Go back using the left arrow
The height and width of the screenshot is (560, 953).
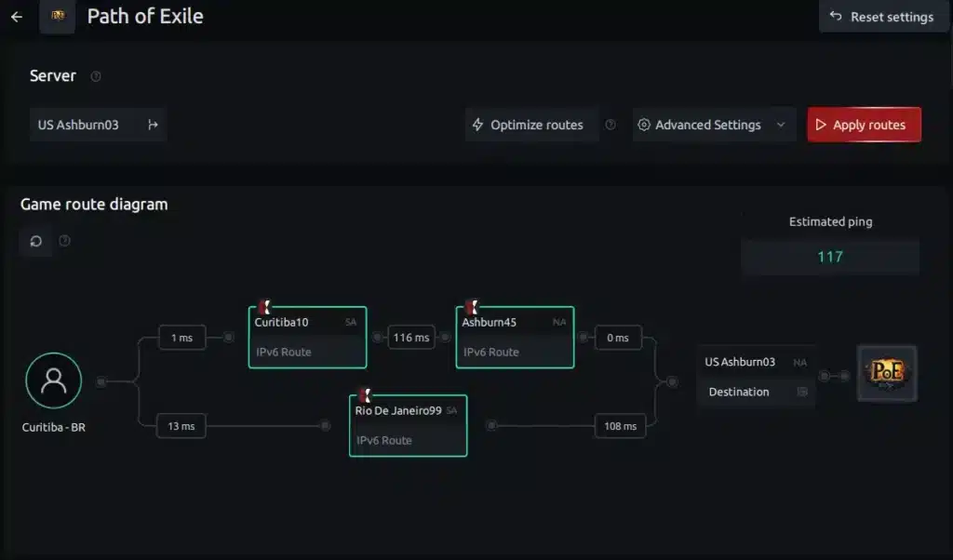(17, 17)
